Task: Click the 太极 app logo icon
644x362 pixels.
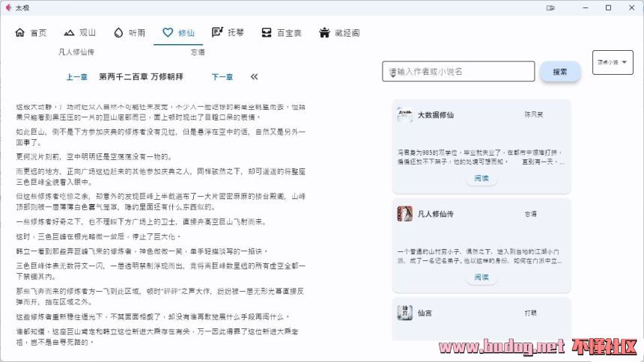Action: pos(8,7)
